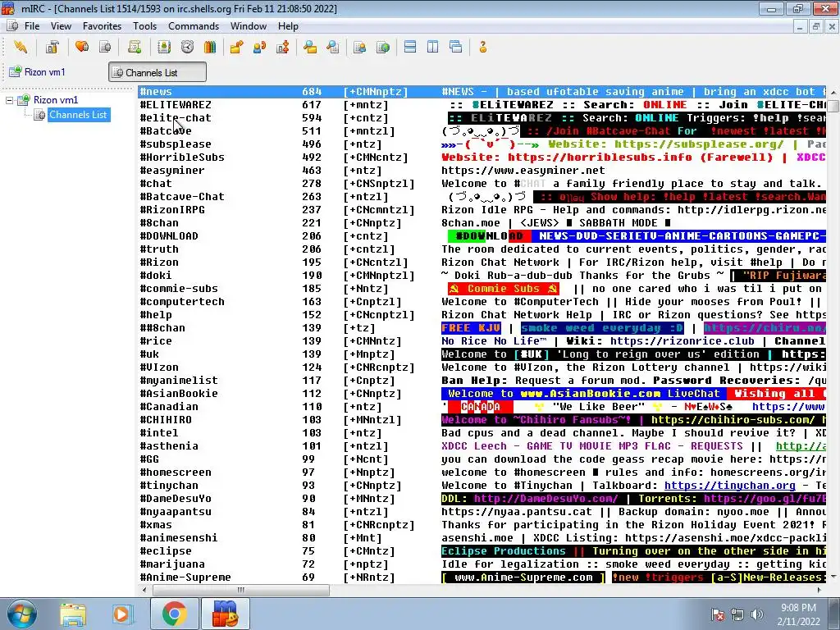Open the Tools menu

point(144,26)
